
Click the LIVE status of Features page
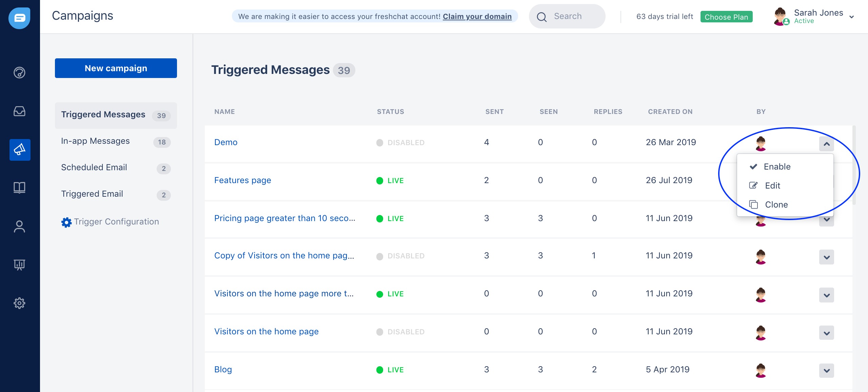[x=390, y=181]
